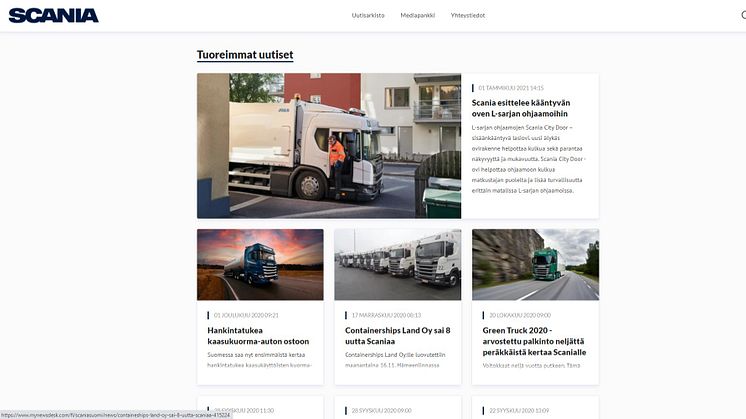
Task: Click the 17 Marraskuu 2020 date label
Action: coord(385,315)
